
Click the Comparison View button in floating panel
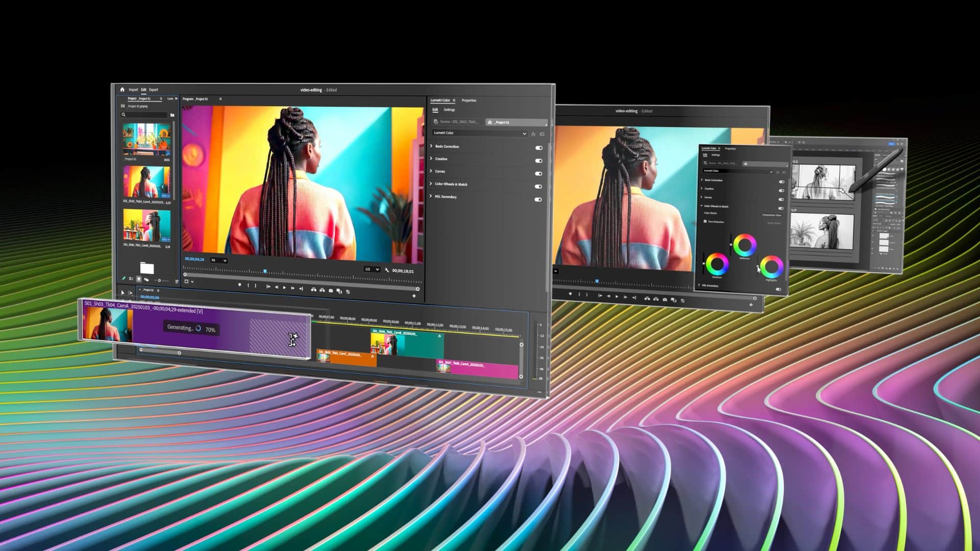coord(772,215)
